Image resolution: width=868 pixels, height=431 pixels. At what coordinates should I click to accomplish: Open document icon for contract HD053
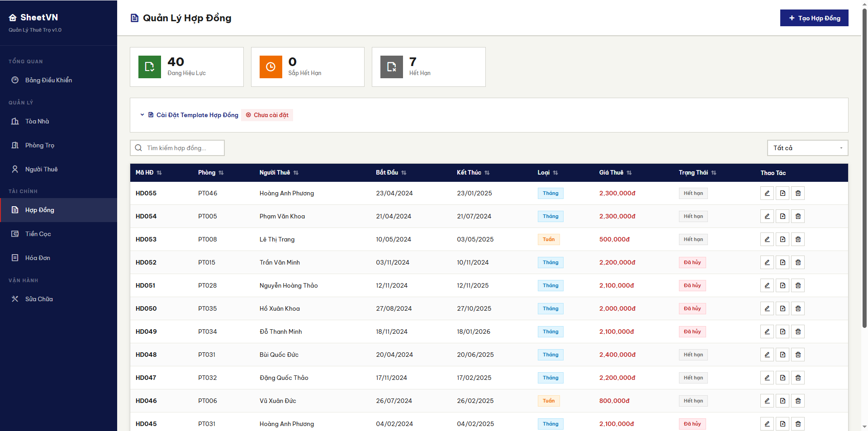coord(783,239)
